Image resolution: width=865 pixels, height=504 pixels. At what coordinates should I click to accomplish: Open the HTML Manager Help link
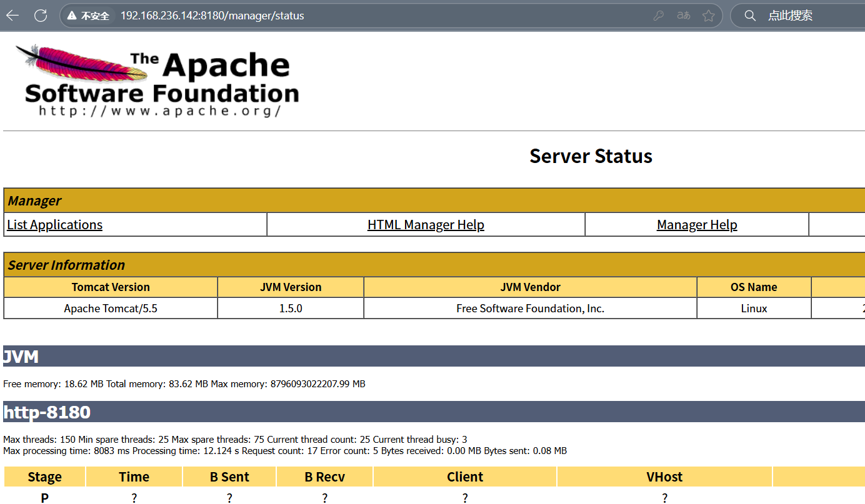click(x=426, y=225)
